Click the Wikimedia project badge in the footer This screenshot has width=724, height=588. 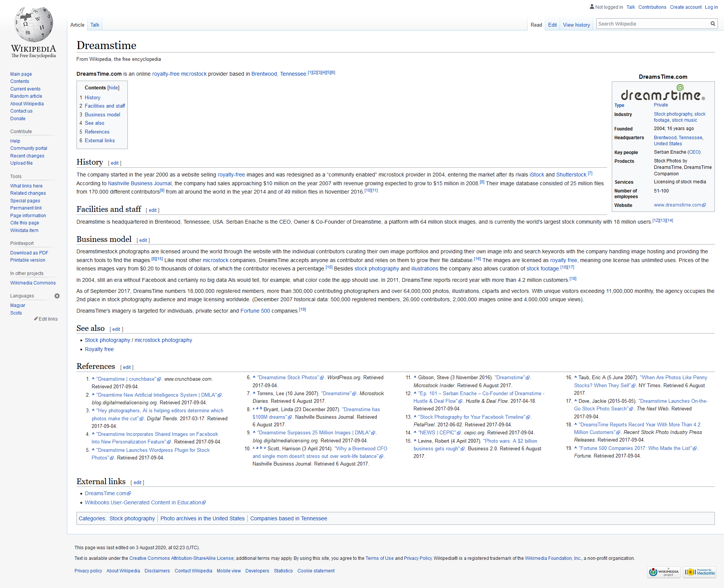664,572
